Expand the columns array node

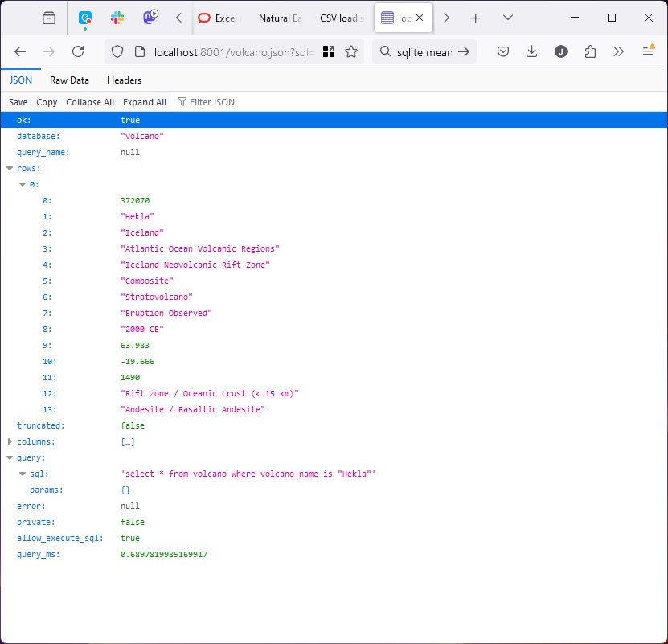click(x=10, y=442)
